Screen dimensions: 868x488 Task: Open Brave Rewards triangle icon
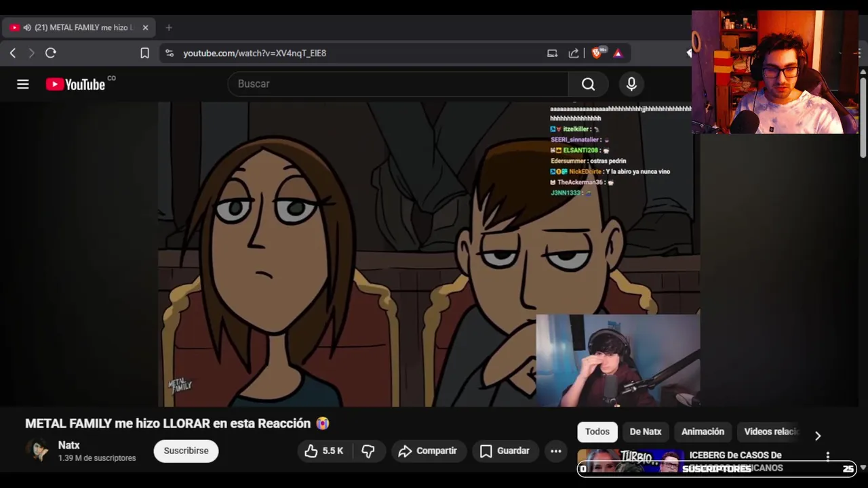click(x=618, y=53)
